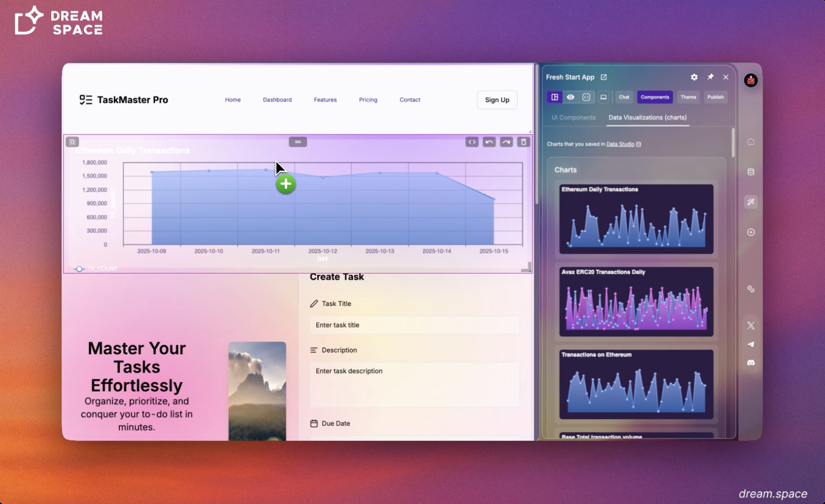Toggle the preview eye mode
825x504 pixels.
[570, 97]
